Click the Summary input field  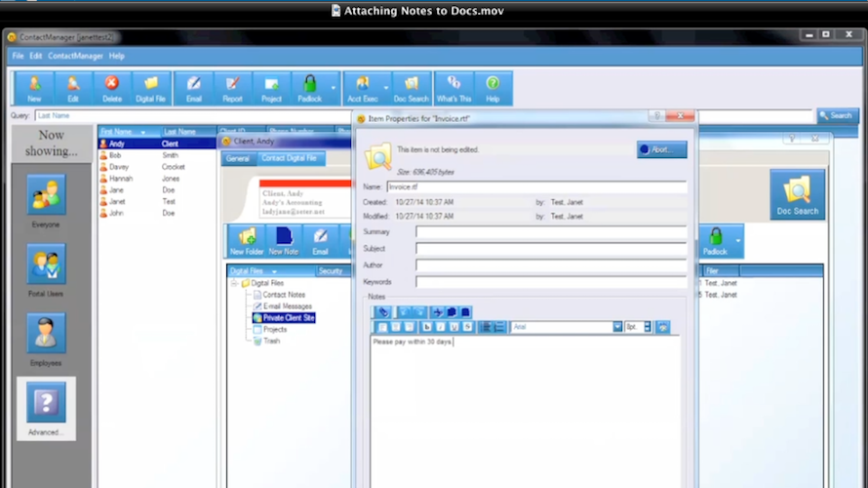tap(551, 232)
